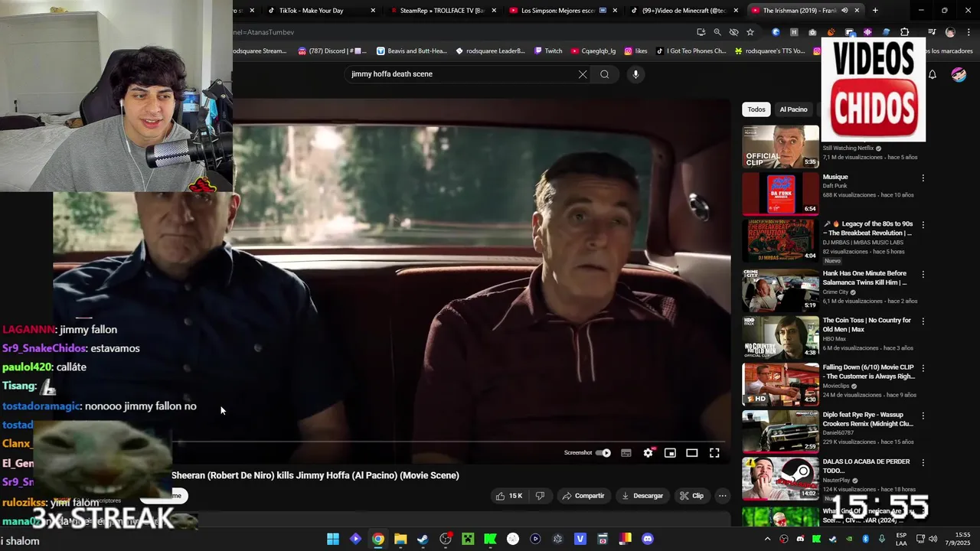The height and width of the screenshot is (551, 980).
Task: Open rodsquaree LeaderBoard bookmark
Action: [x=490, y=51]
